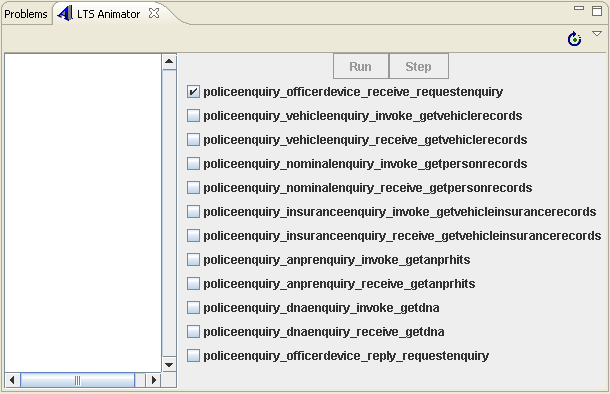
Task: Toggle policeenquiry_dnaenquiry_receive_getdna checkbox
Action: click(x=193, y=332)
